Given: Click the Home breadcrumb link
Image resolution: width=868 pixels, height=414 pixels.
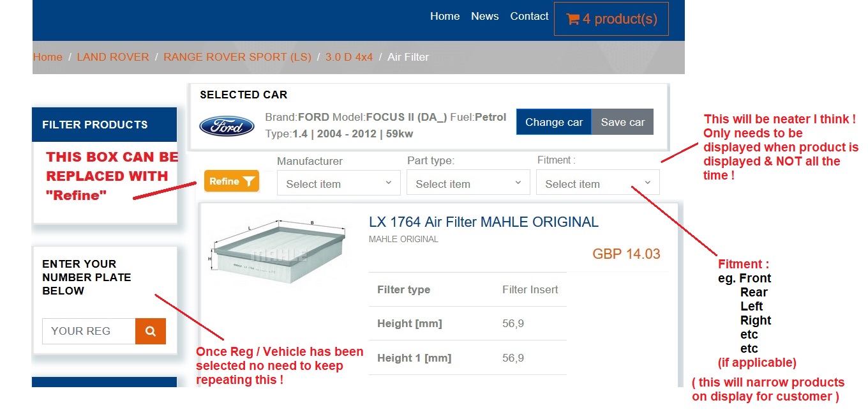Looking at the screenshot, I should click(x=48, y=57).
